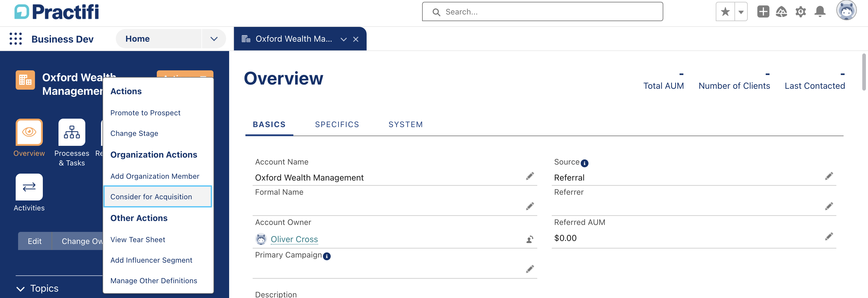Image resolution: width=868 pixels, height=298 pixels.
Task: Click the Business Dev app name
Action: [x=62, y=39]
